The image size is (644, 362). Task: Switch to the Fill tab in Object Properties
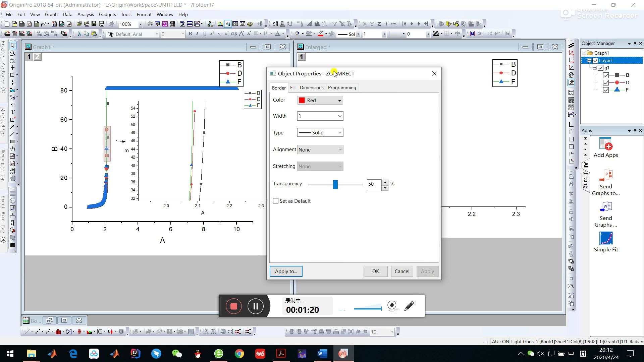point(293,87)
